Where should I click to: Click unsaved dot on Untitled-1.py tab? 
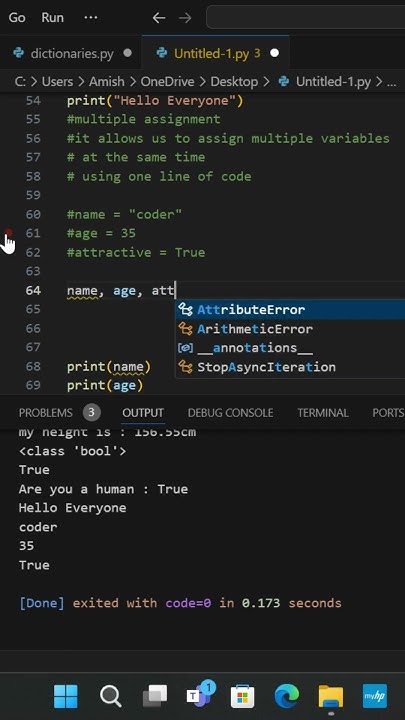click(275, 53)
